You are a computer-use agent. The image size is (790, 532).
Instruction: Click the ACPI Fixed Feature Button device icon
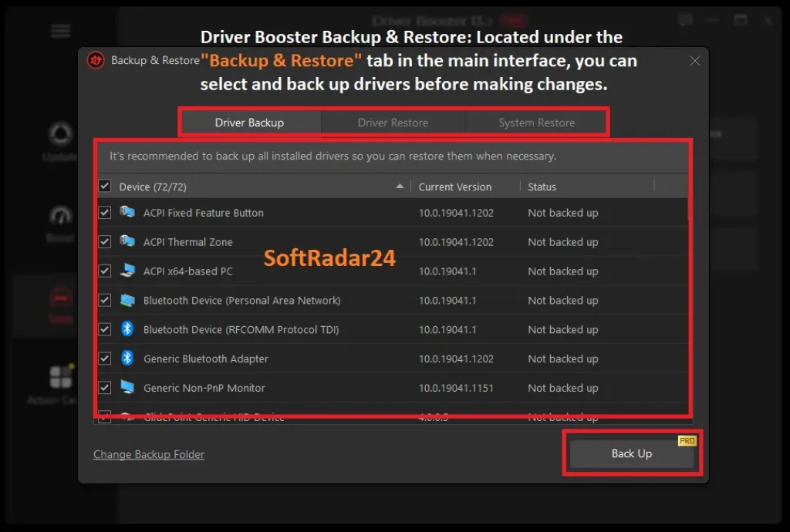pyautogui.click(x=127, y=212)
